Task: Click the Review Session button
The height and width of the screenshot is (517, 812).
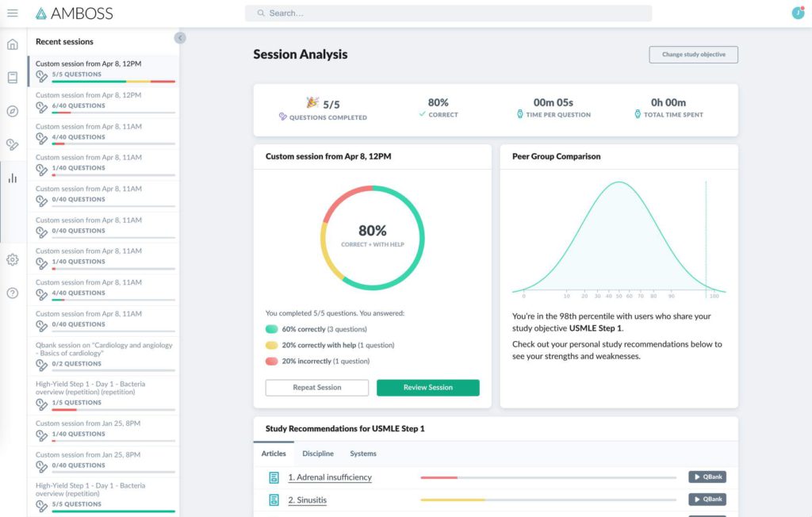Action: 427,388
